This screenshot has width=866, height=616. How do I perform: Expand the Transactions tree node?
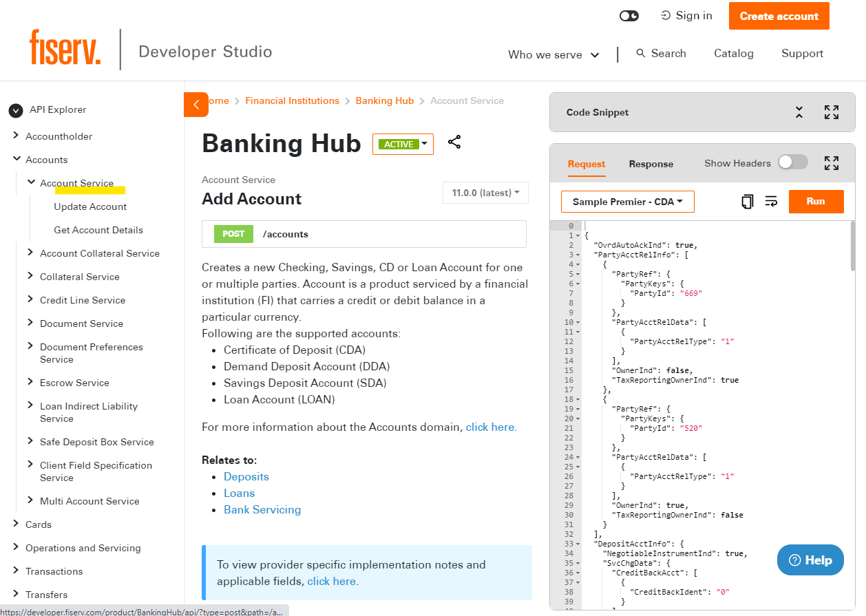pyautogui.click(x=16, y=571)
